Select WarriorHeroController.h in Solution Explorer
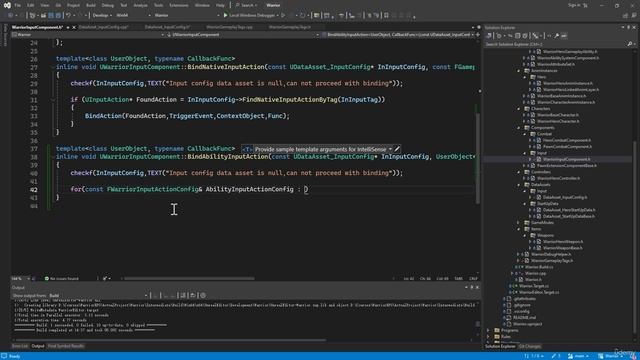This screenshot has width=640, height=360. point(558,178)
